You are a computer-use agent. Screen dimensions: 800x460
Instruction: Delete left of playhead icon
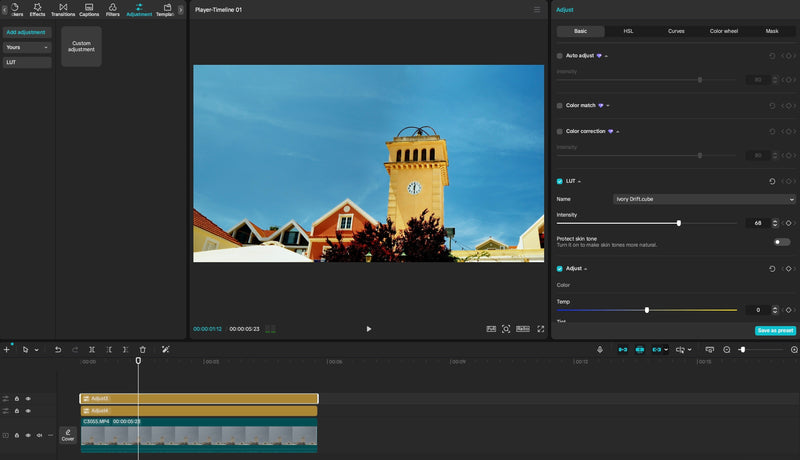(109, 349)
